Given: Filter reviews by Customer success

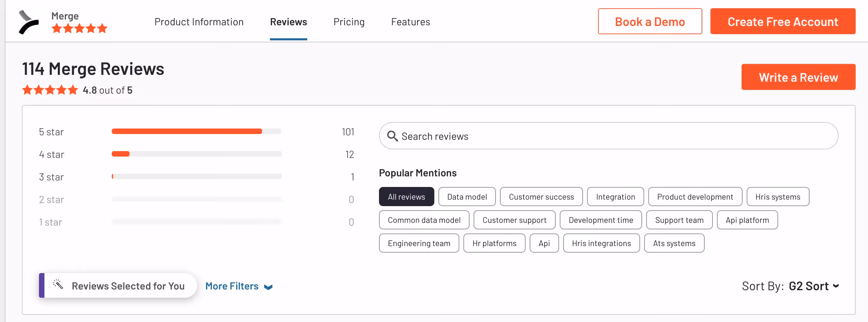Looking at the screenshot, I should tap(541, 197).
